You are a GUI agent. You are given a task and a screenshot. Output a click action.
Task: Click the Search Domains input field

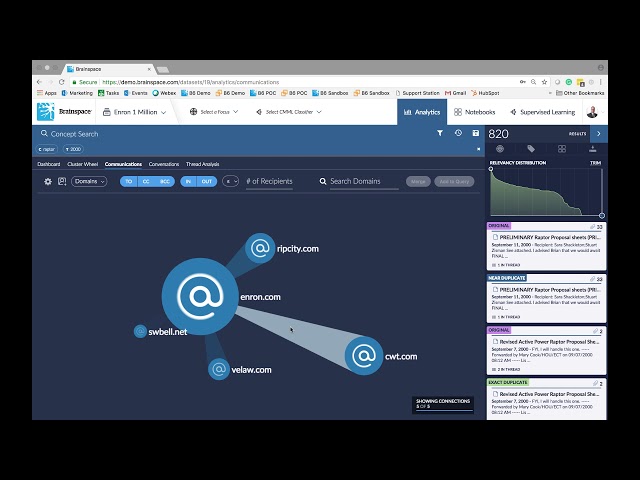pos(364,182)
